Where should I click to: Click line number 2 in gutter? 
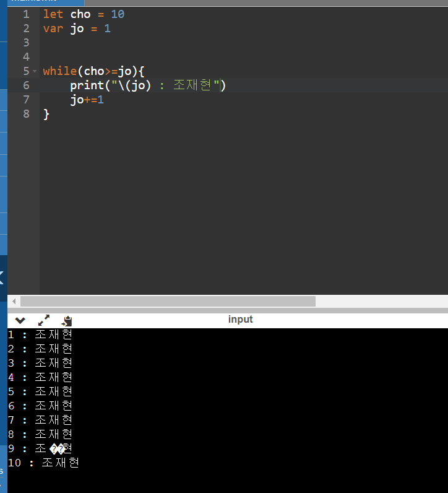[27, 28]
